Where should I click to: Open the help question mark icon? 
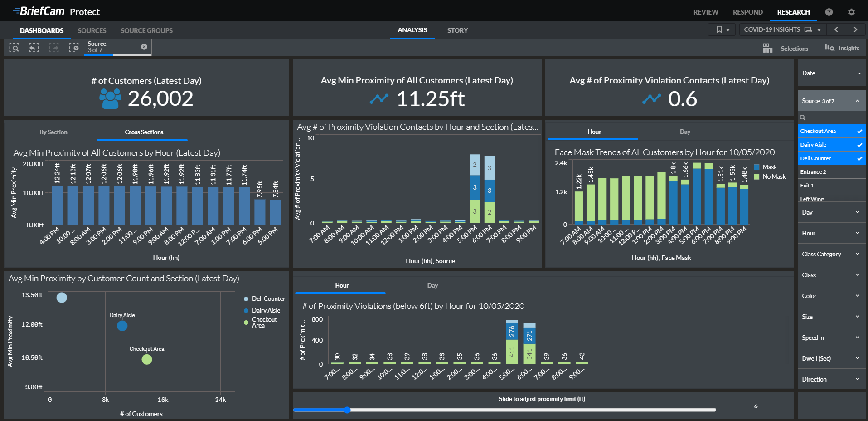829,12
